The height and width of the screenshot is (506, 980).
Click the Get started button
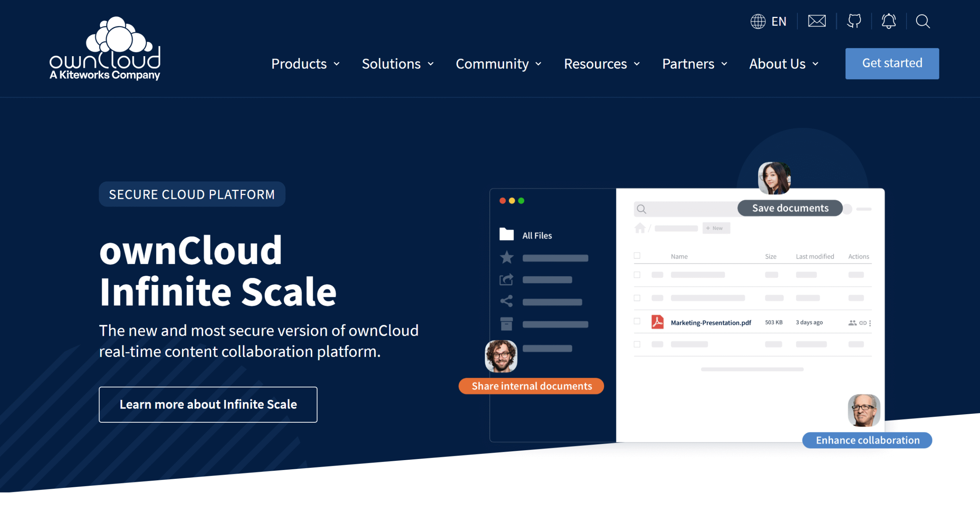point(892,63)
